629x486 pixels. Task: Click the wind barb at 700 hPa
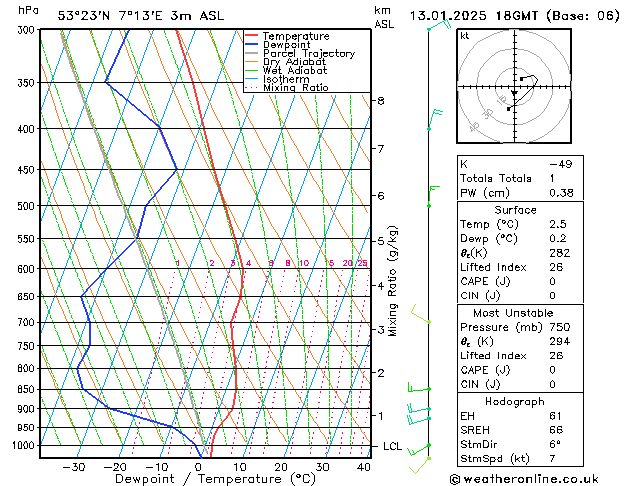[x=421, y=314]
